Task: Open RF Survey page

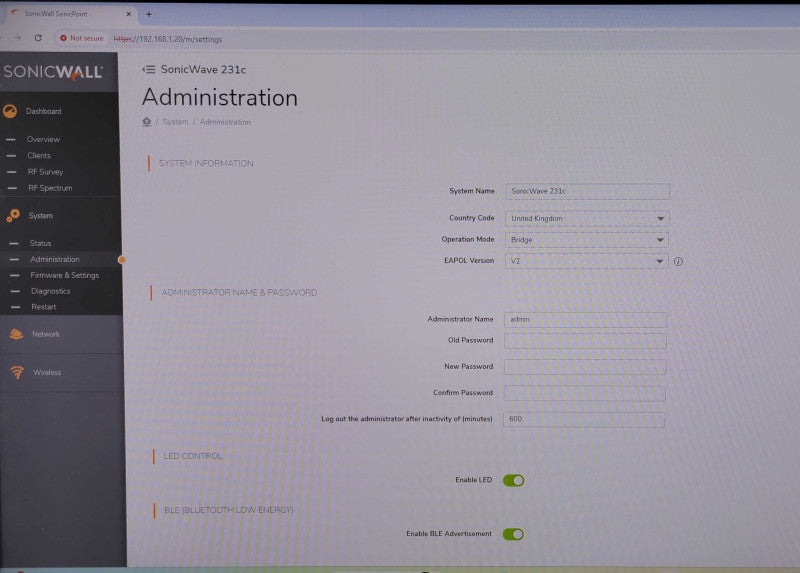Action: (45, 172)
